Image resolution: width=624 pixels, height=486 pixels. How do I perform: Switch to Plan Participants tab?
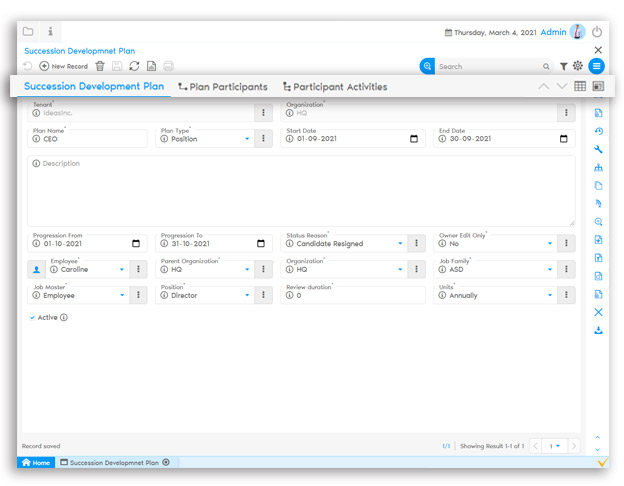[x=222, y=87]
